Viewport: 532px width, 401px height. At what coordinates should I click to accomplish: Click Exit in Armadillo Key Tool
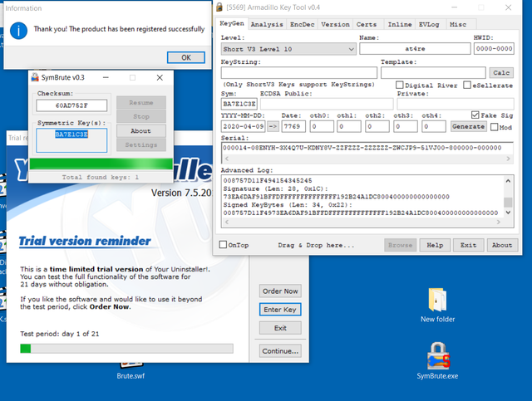(468, 245)
